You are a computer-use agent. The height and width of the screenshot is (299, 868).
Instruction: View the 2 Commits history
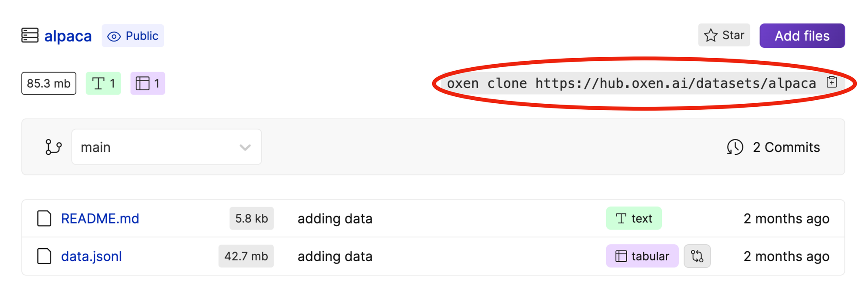pyautogui.click(x=786, y=147)
